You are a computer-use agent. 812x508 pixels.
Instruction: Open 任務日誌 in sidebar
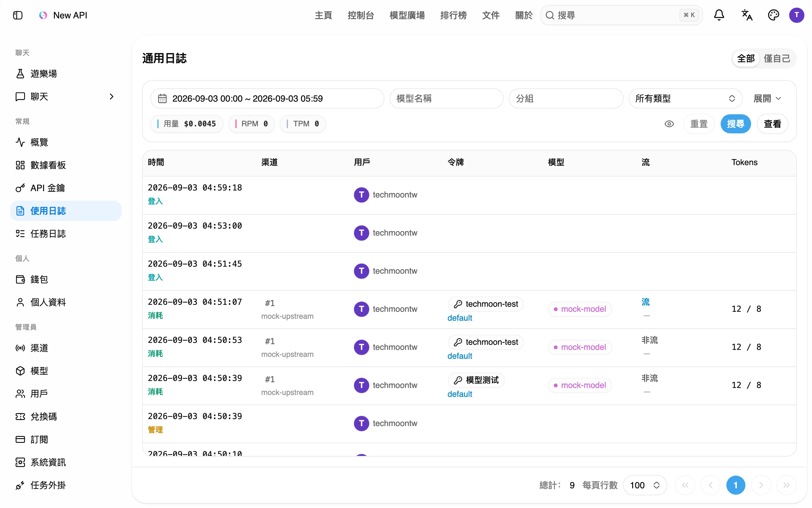(x=66, y=233)
